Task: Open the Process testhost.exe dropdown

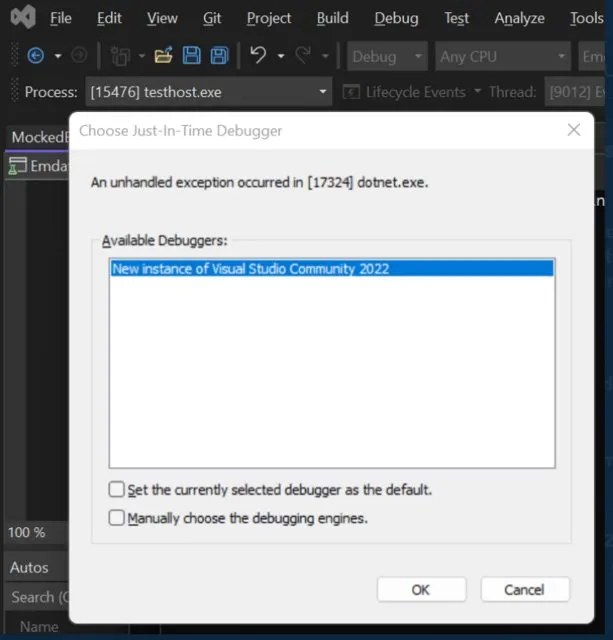Action: [x=209, y=92]
